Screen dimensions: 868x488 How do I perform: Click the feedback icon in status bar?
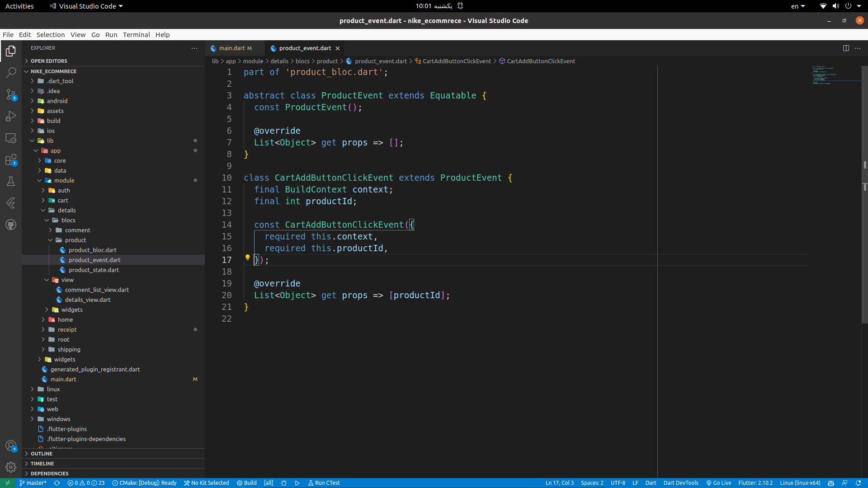(x=844, y=483)
